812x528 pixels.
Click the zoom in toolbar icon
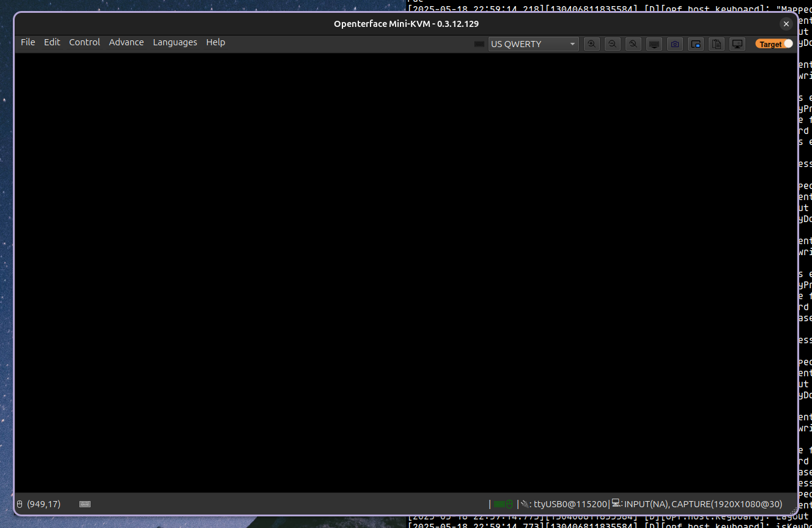[x=591, y=44]
